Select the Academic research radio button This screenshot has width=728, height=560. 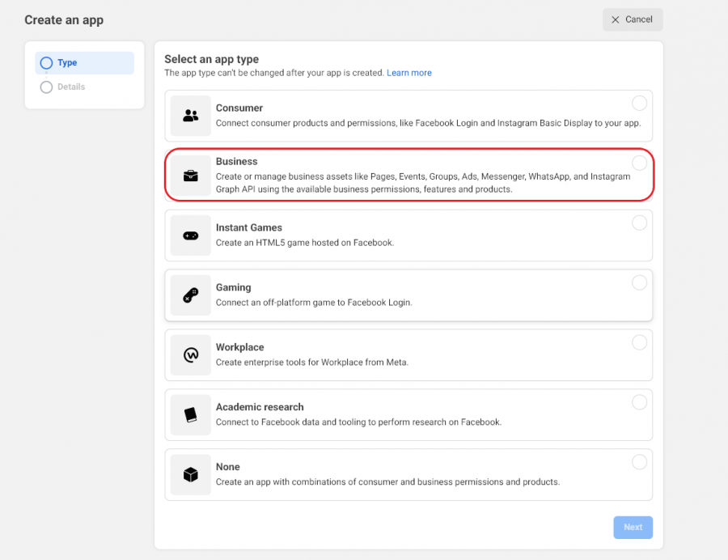click(x=639, y=402)
